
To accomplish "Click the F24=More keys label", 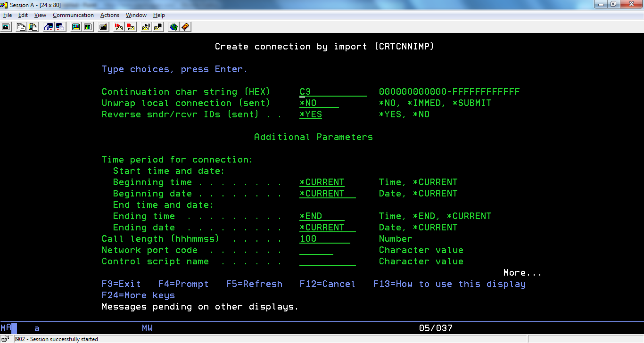I will pyautogui.click(x=138, y=295).
